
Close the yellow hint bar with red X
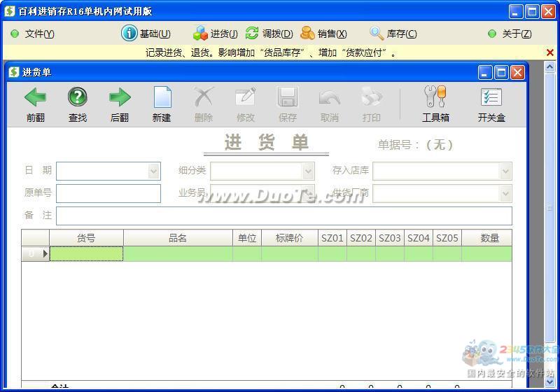550,52
